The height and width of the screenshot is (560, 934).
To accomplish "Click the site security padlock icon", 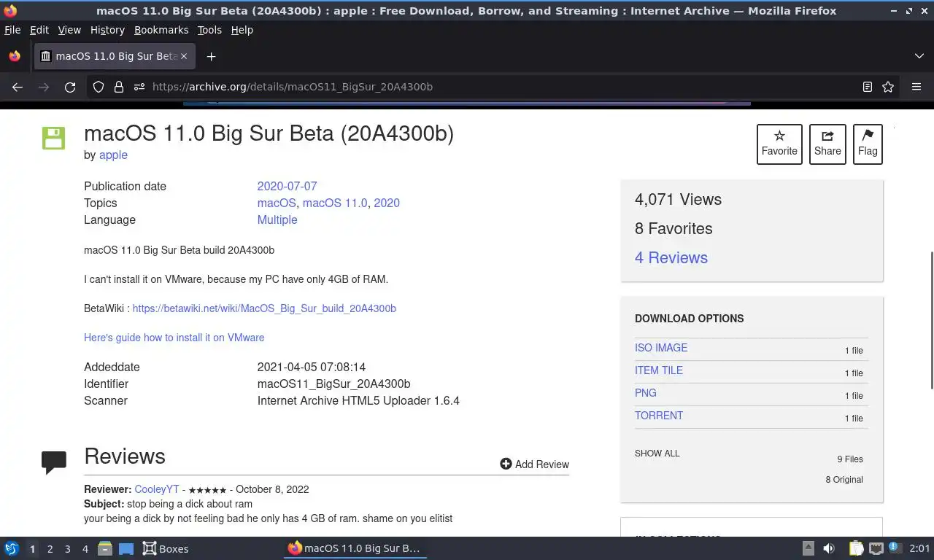I will [x=119, y=87].
